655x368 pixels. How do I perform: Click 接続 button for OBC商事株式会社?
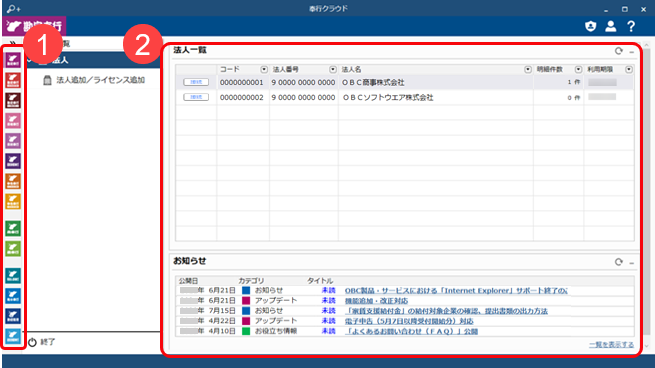pos(196,82)
